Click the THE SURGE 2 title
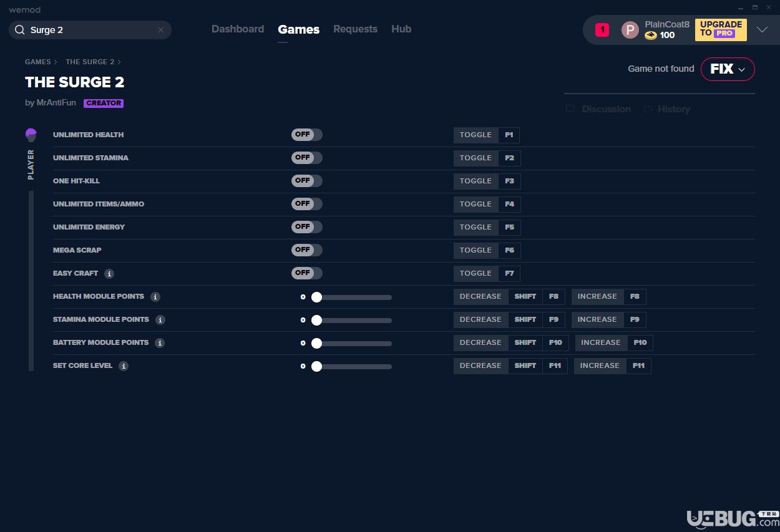Screen dimensions: 780x532 [75, 82]
